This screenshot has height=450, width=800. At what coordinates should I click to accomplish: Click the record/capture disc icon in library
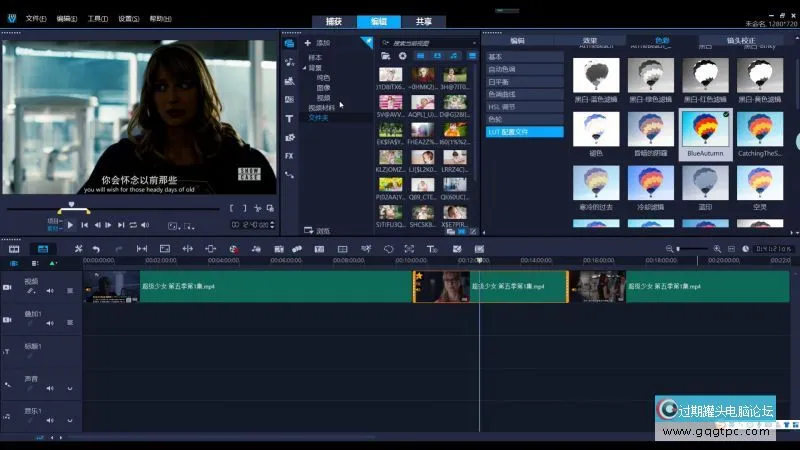click(x=403, y=56)
